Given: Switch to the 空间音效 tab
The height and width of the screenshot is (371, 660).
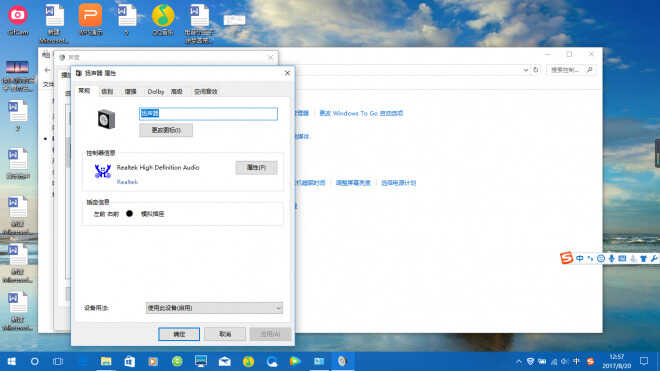Looking at the screenshot, I should (205, 91).
